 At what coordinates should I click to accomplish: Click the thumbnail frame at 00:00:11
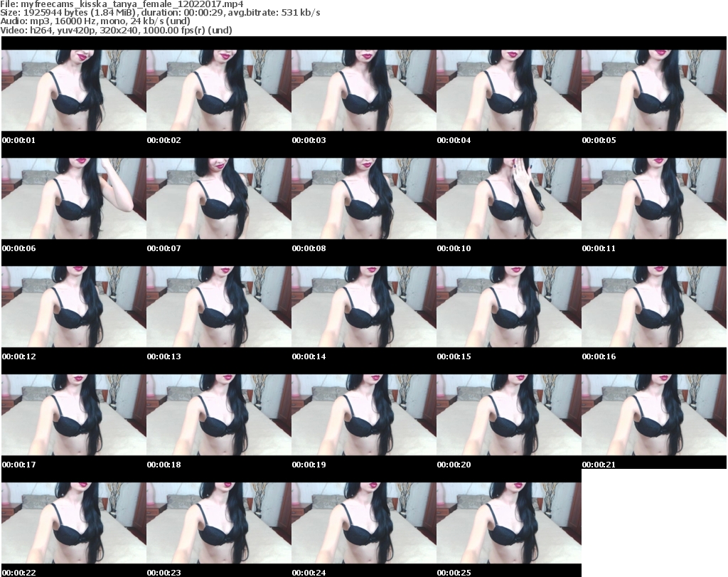(654, 198)
